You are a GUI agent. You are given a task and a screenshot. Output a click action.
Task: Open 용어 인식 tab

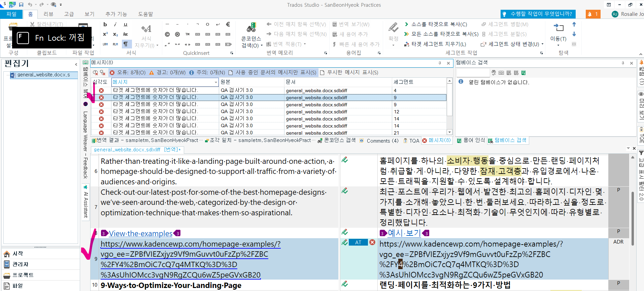pyautogui.click(x=471, y=140)
